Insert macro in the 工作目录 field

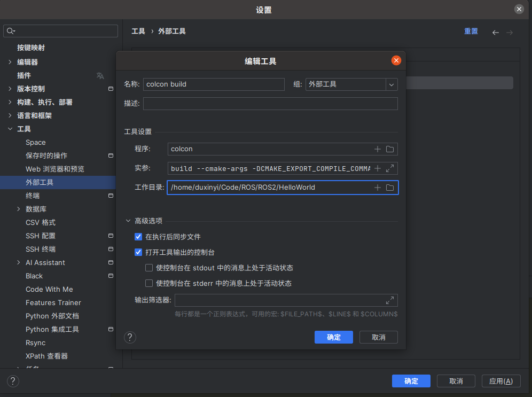tap(377, 188)
